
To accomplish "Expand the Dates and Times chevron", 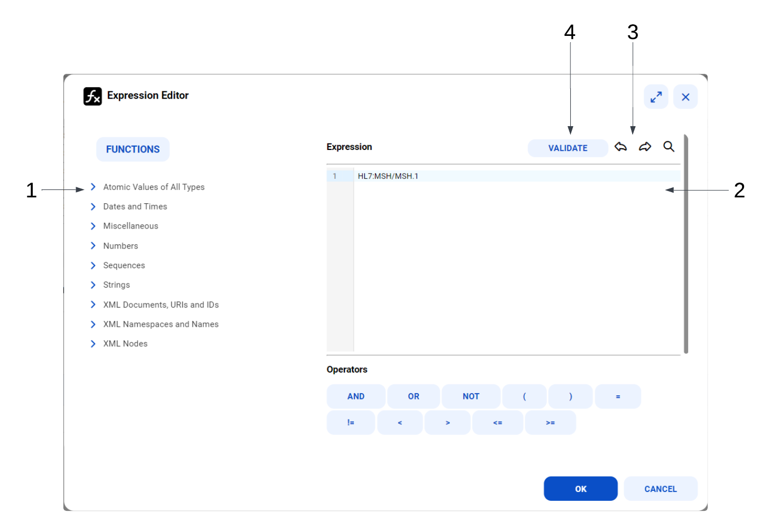I will 93,206.
